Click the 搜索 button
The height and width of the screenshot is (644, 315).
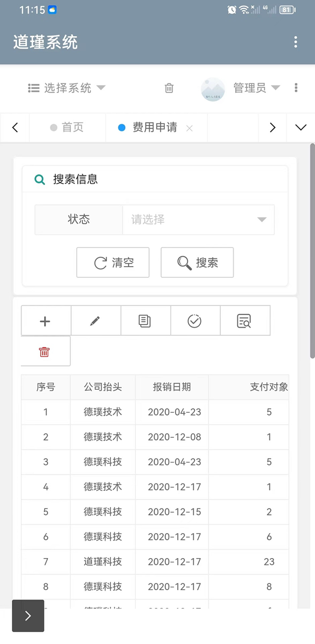coord(197,263)
